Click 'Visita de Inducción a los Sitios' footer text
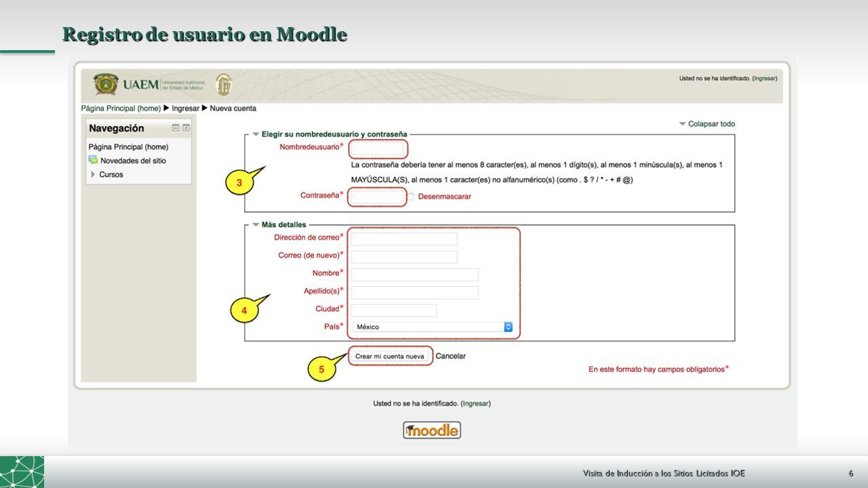The width and height of the screenshot is (868, 488). click(664, 472)
